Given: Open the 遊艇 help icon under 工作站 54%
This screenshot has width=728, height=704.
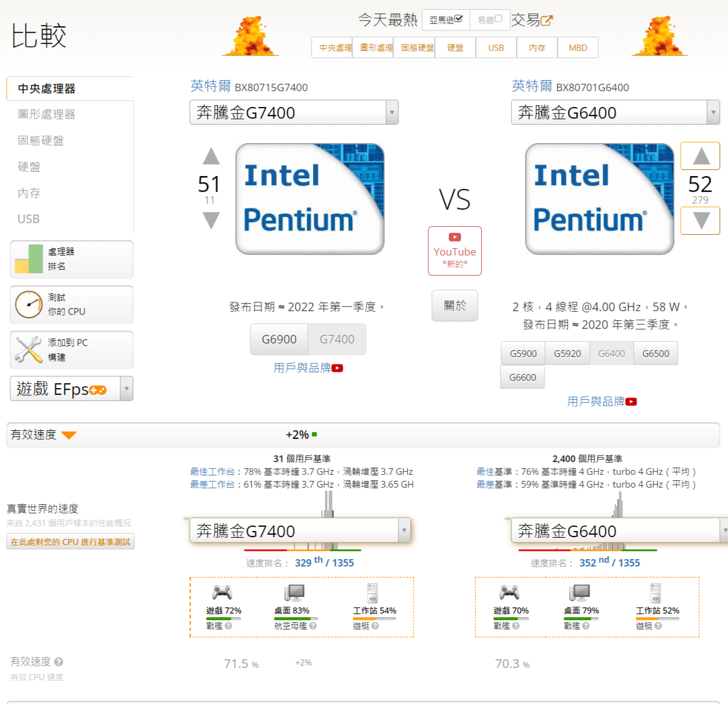Looking at the screenshot, I should (375, 626).
